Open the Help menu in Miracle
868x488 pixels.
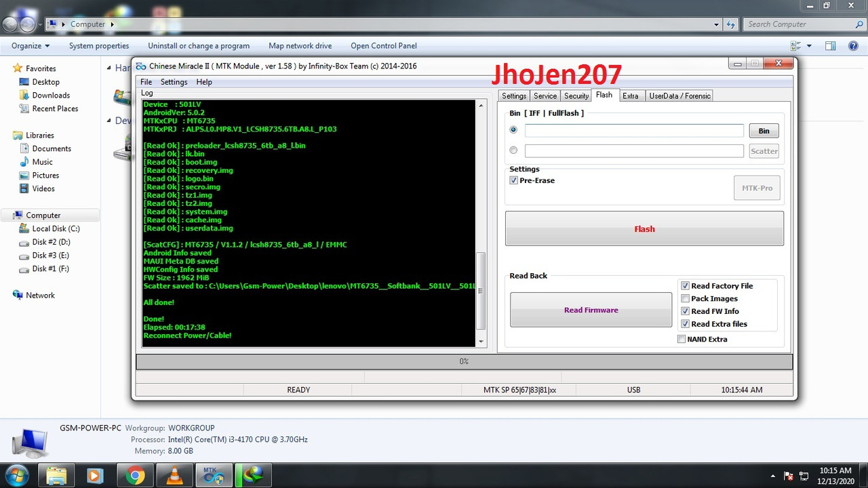(204, 82)
